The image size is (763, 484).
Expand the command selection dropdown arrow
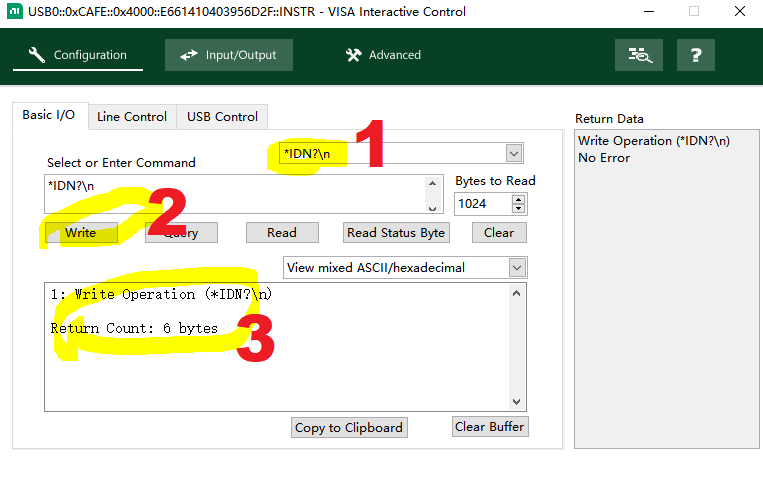click(514, 154)
